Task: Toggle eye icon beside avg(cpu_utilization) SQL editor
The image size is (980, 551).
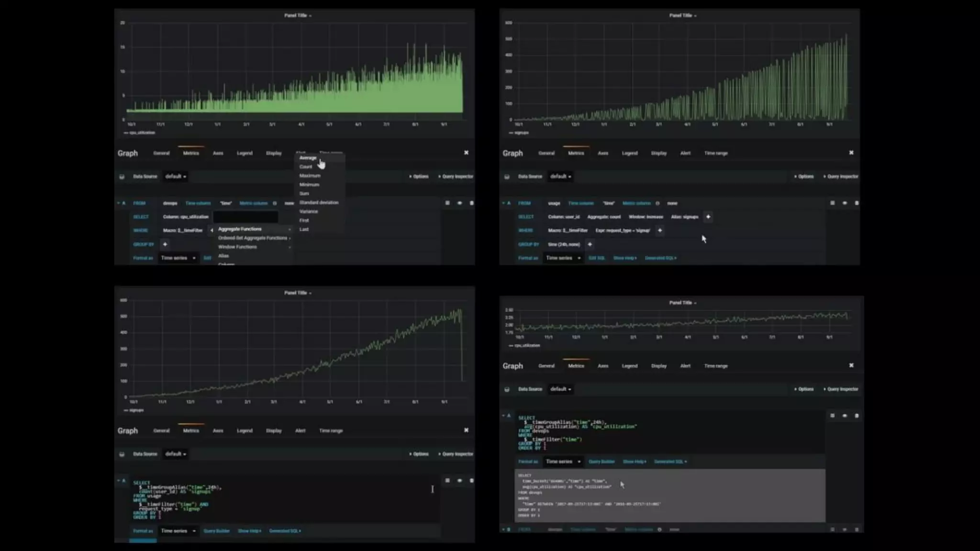Action: pos(845,416)
